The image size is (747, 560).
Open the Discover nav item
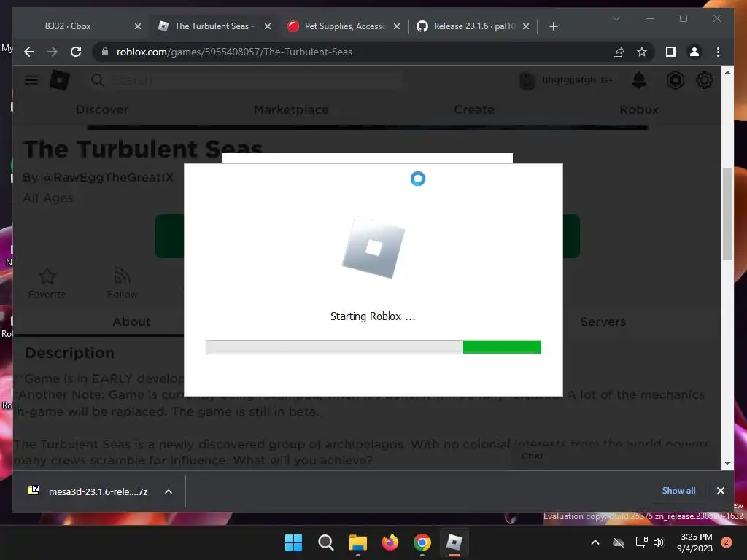click(x=102, y=109)
